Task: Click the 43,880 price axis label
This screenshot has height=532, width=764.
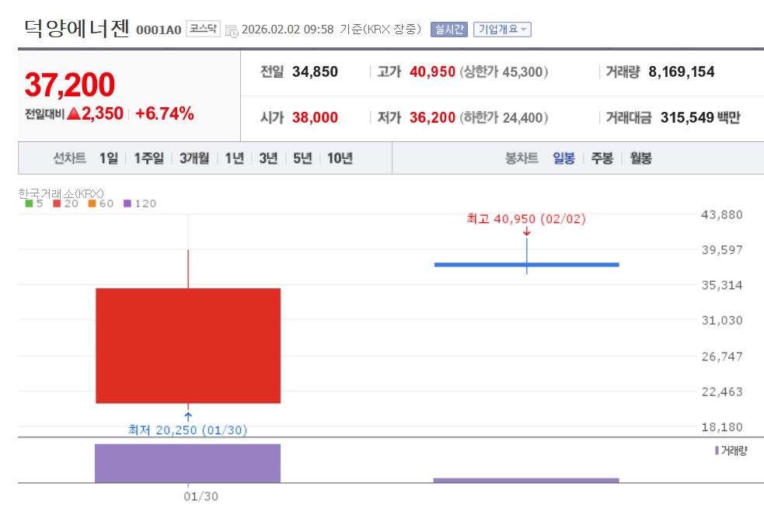Action: 721,214
